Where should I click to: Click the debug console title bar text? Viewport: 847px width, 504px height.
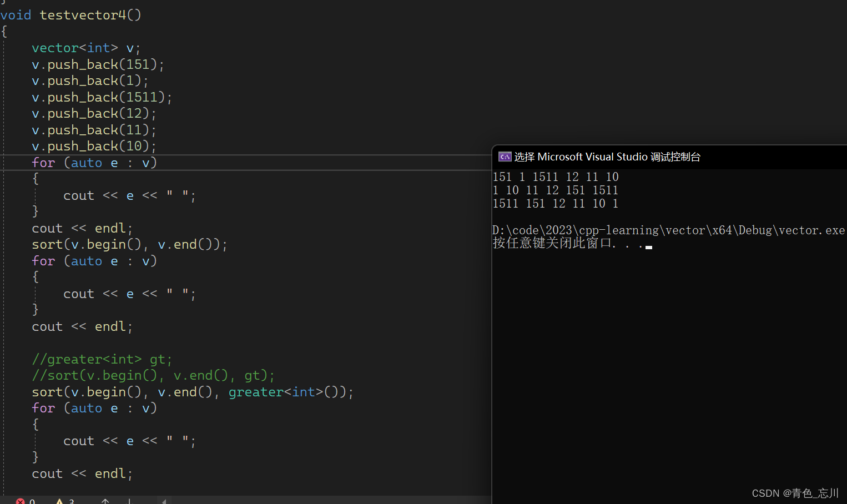click(x=607, y=157)
